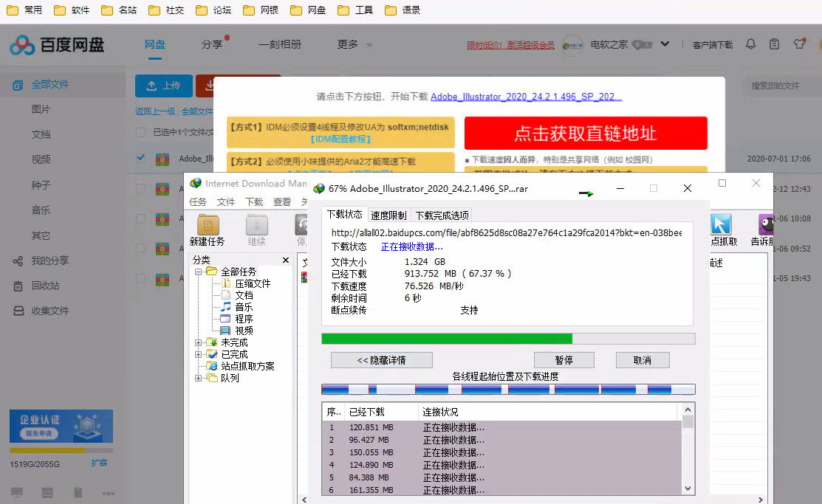Close the 分类 category panel in IDM
The height and width of the screenshot is (504, 822).
point(286,260)
